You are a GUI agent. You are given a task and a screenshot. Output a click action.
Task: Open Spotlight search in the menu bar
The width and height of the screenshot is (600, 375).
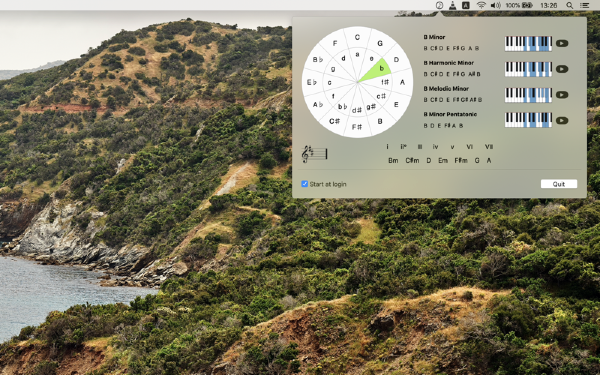coord(569,5)
